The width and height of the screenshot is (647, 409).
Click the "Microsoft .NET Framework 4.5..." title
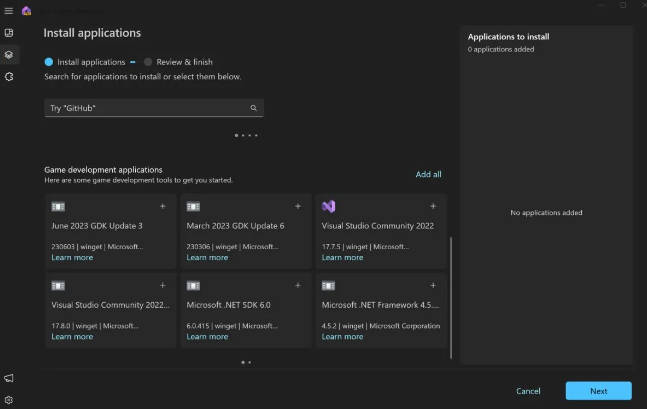coord(380,305)
